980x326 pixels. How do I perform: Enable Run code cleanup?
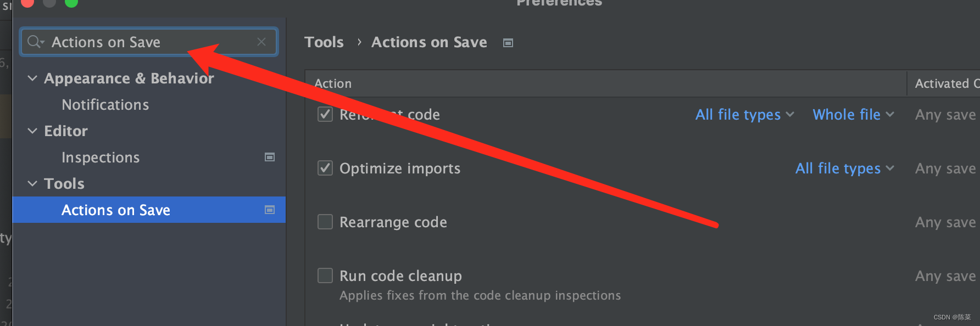coord(325,276)
